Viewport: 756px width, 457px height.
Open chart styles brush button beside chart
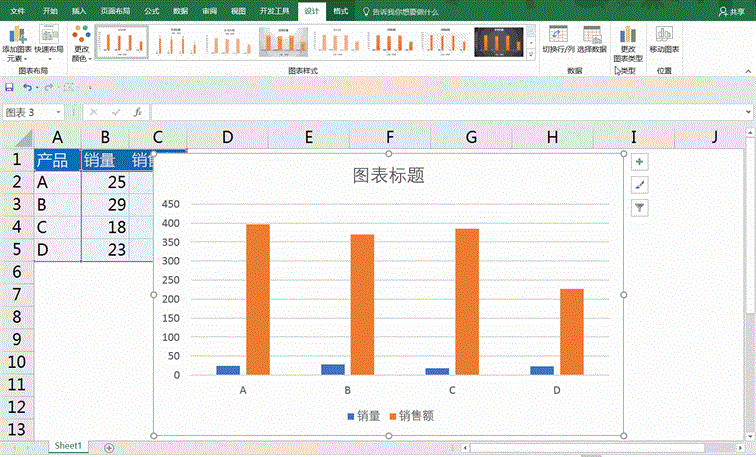pyautogui.click(x=640, y=184)
